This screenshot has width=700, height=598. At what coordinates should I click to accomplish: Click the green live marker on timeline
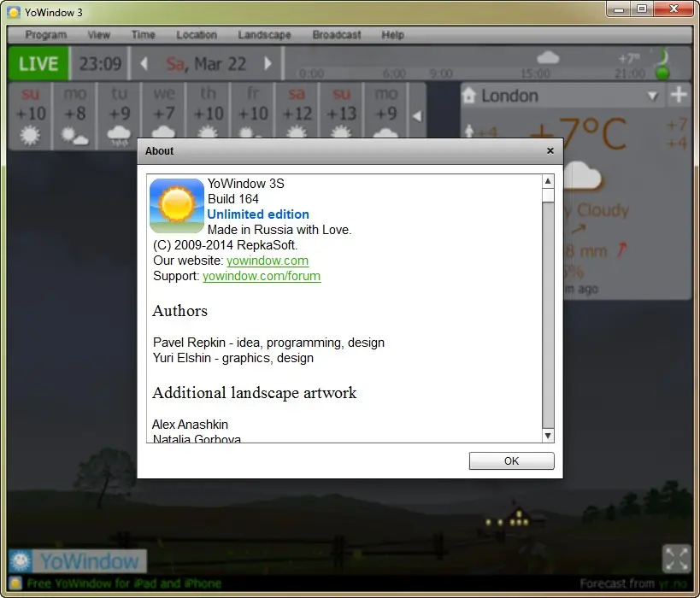(663, 73)
